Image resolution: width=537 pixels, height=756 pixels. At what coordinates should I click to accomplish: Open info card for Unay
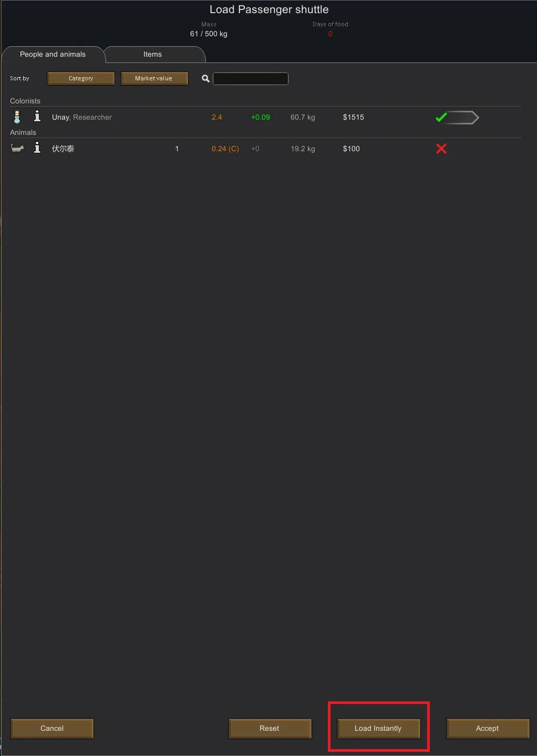click(37, 116)
